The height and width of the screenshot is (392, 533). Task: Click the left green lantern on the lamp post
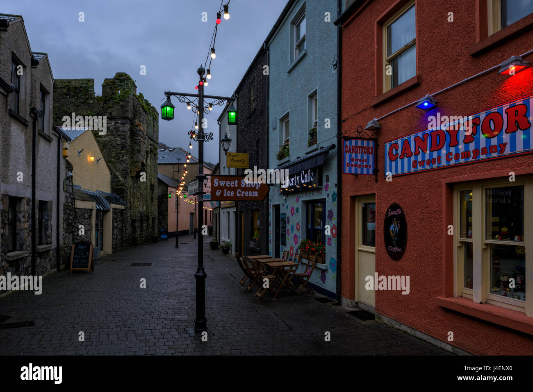167,109
